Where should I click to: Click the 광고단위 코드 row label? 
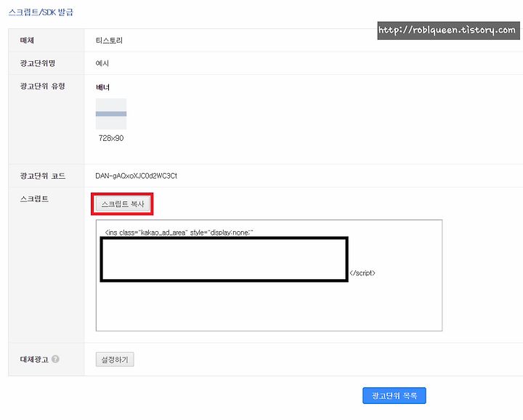point(43,176)
